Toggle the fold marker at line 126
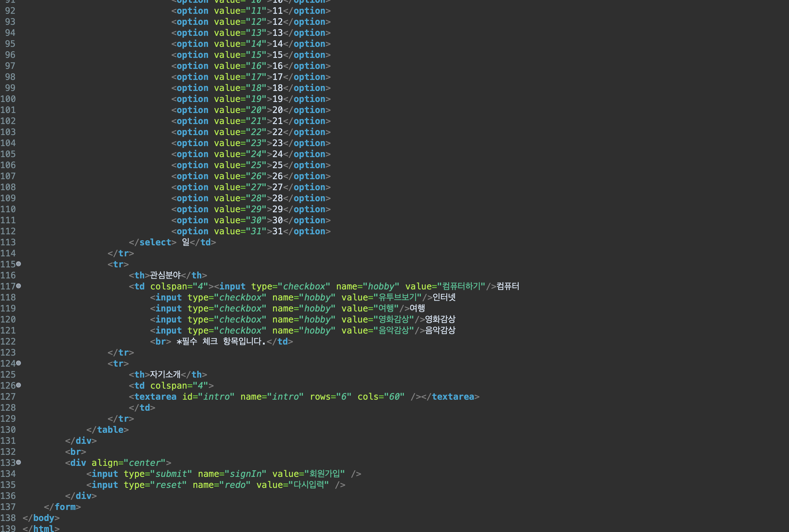Image resolution: width=789 pixels, height=532 pixels. 19,385
